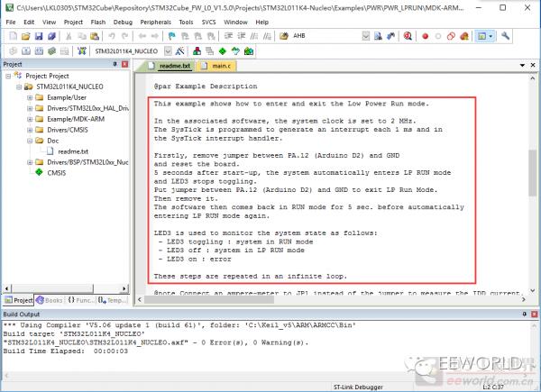Open the SVCS menu
This screenshot has height=392, width=541.
point(209,22)
